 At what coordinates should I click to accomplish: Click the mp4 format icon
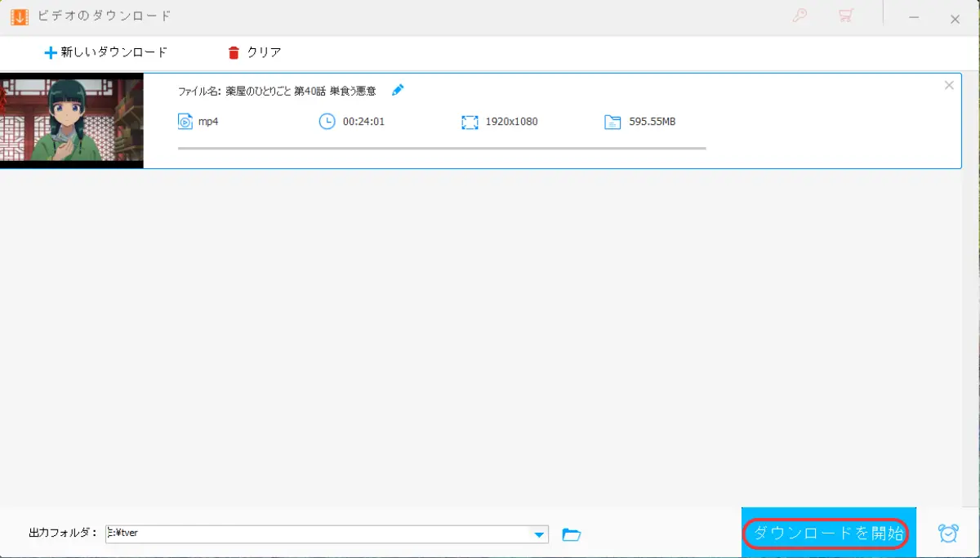[x=185, y=122]
